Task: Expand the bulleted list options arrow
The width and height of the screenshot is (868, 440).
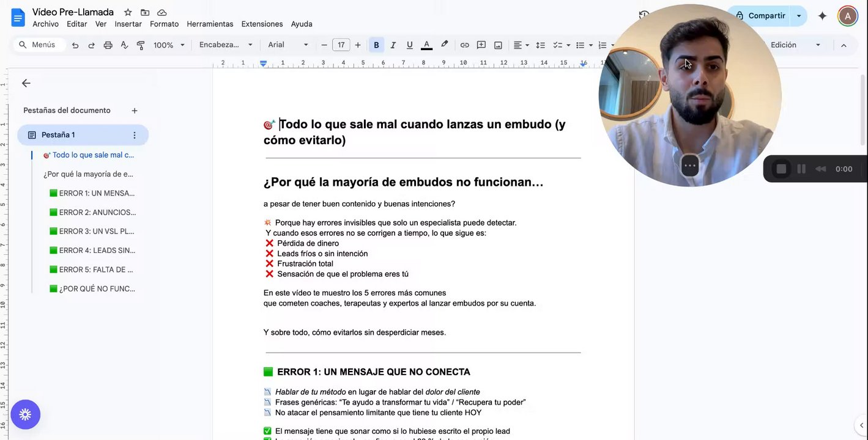Action: [590, 45]
